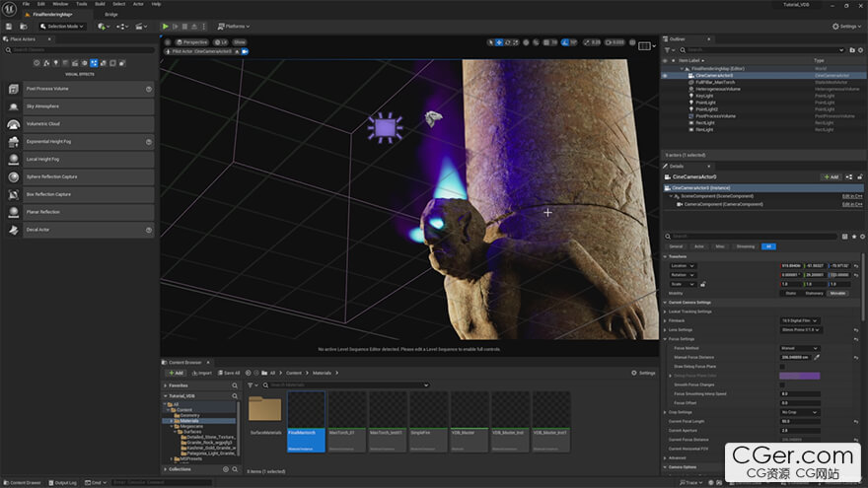Click the Post Process Volume actor entry
The width and height of the screenshot is (868, 488).
click(79, 89)
